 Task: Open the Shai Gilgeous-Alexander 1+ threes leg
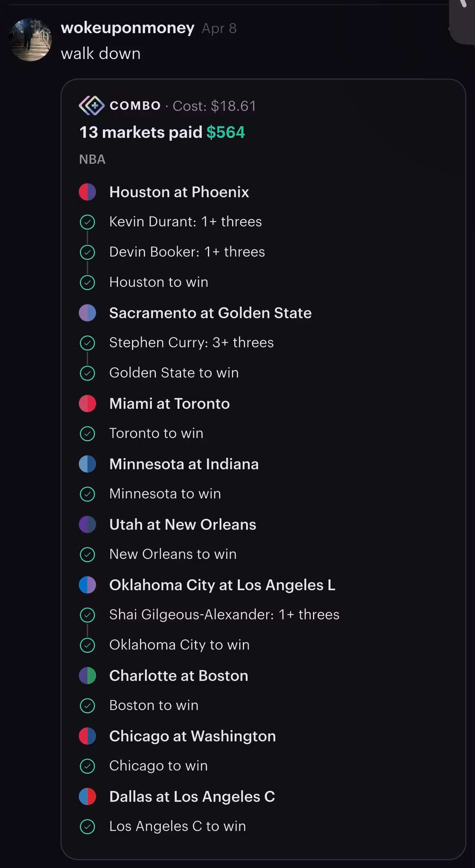(x=224, y=615)
